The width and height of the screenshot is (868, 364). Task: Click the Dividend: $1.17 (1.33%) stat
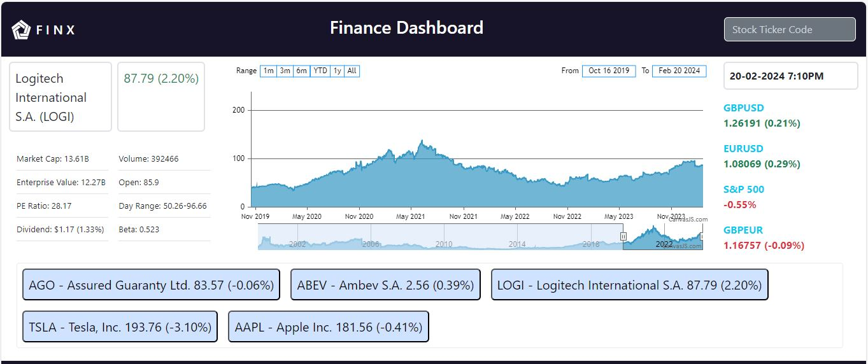[x=62, y=230]
